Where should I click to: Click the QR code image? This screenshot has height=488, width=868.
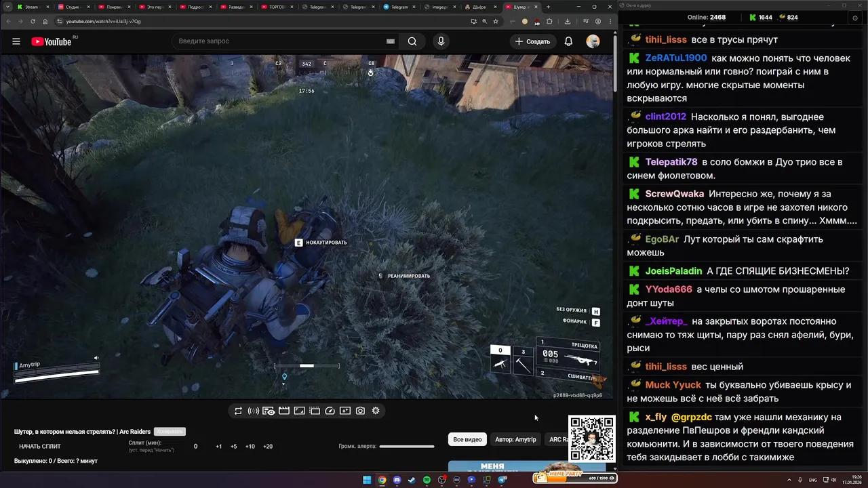tap(592, 439)
